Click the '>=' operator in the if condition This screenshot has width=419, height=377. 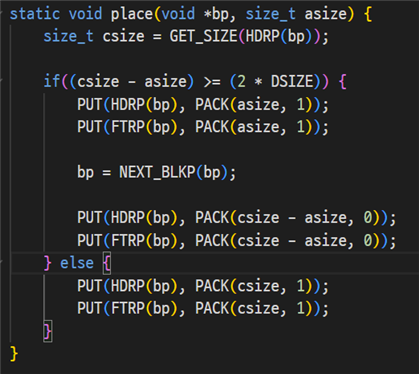212,82
